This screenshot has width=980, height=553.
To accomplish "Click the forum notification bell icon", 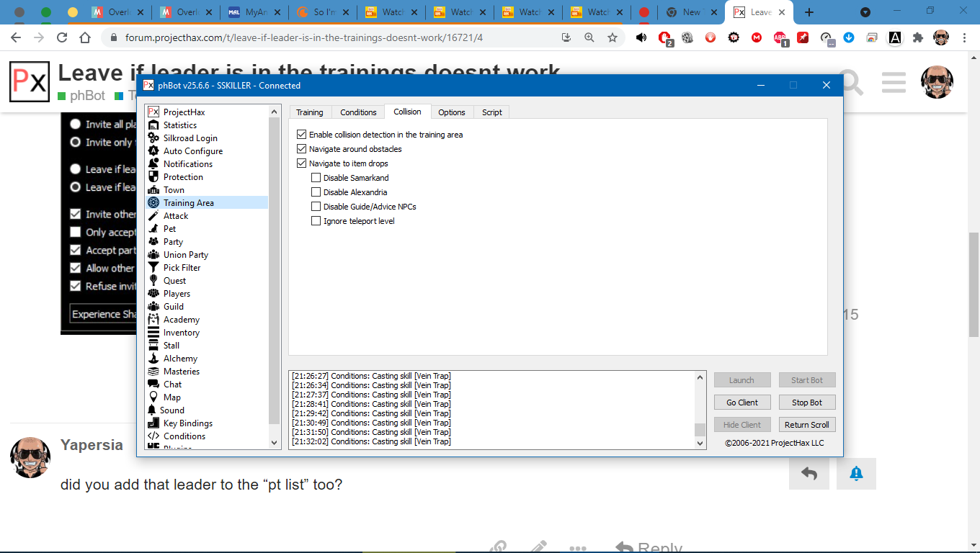I will tap(856, 474).
